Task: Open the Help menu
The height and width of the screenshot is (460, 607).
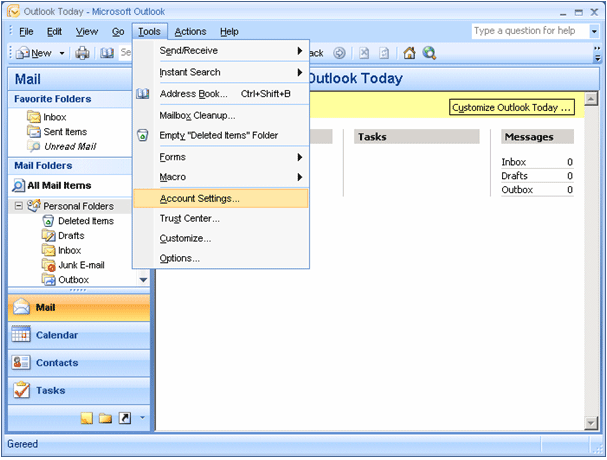Action: [229, 31]
